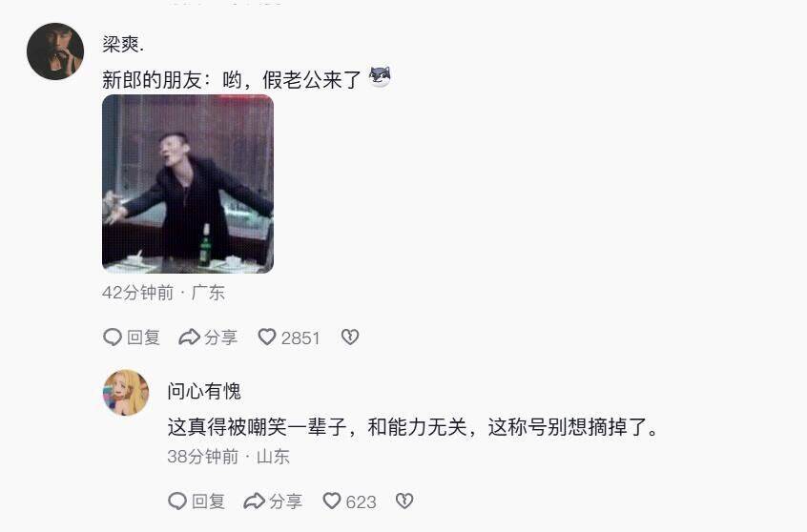Like 问心有愧's reply with 623 hearts
Image resolution: width=807 pixels, height=532 pixels.
pos(332,501)
